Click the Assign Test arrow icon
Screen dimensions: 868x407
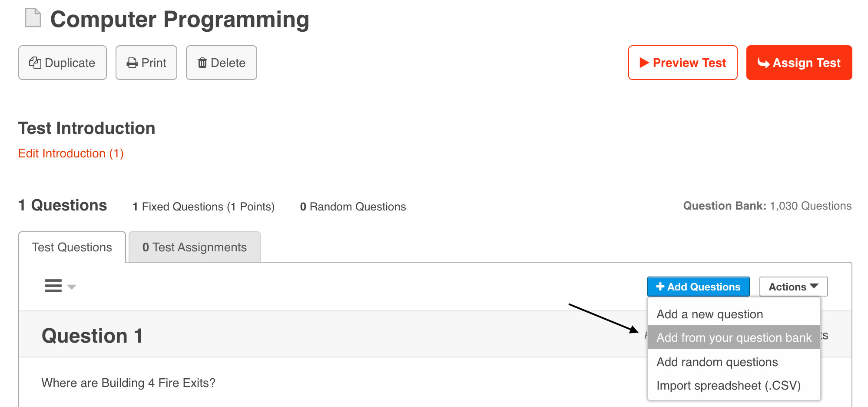point(763,63)
